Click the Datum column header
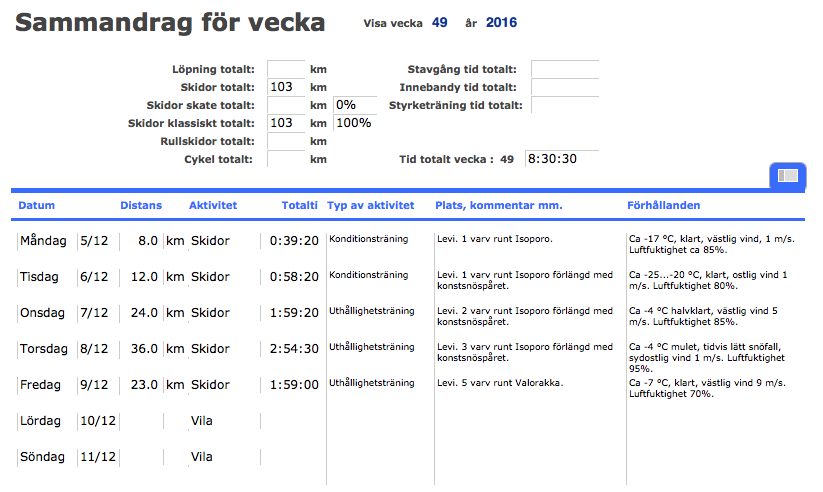 coord(36,206)
